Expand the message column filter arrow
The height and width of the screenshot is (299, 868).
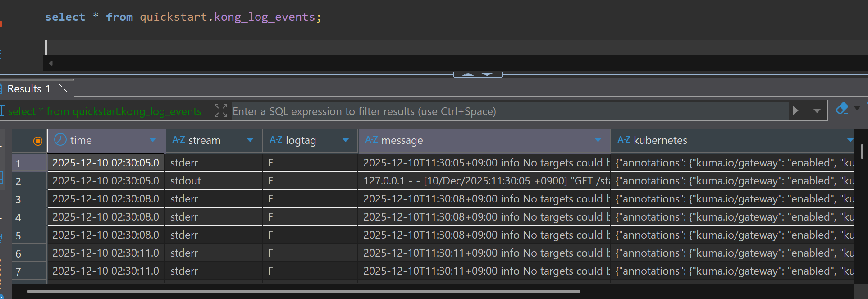pos(598,140)
